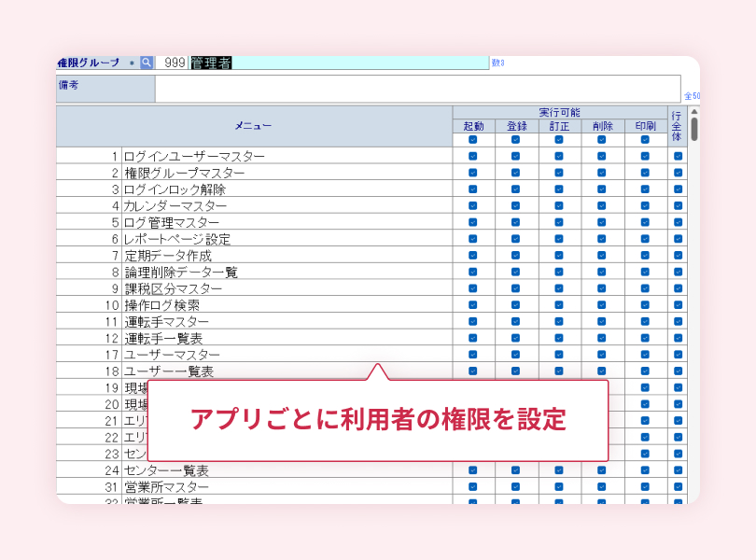Toggle 行全体 checkbox for ログ管理マスター row

click(x=678, y=222)
